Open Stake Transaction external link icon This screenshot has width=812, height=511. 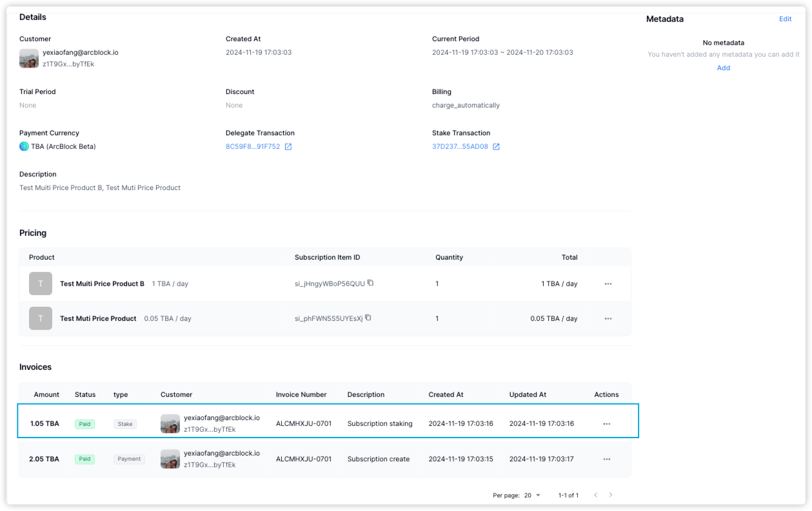(496, 147)
